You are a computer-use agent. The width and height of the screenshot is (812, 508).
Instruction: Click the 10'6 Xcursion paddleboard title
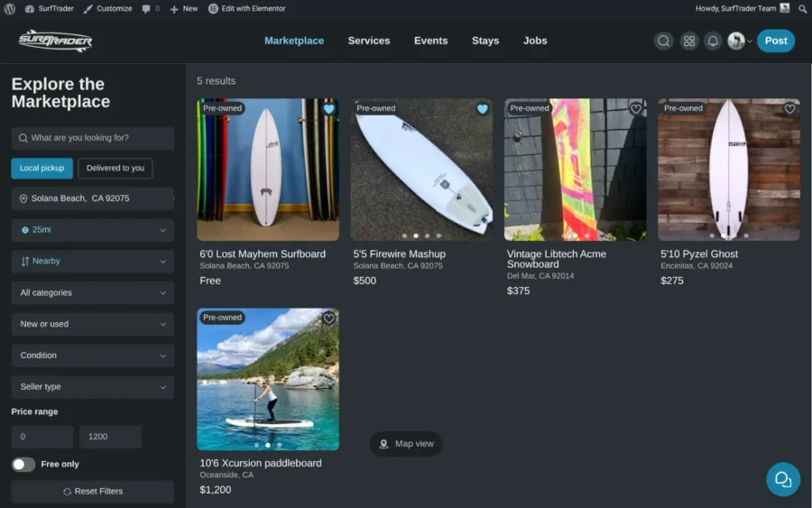coord(261,464)
